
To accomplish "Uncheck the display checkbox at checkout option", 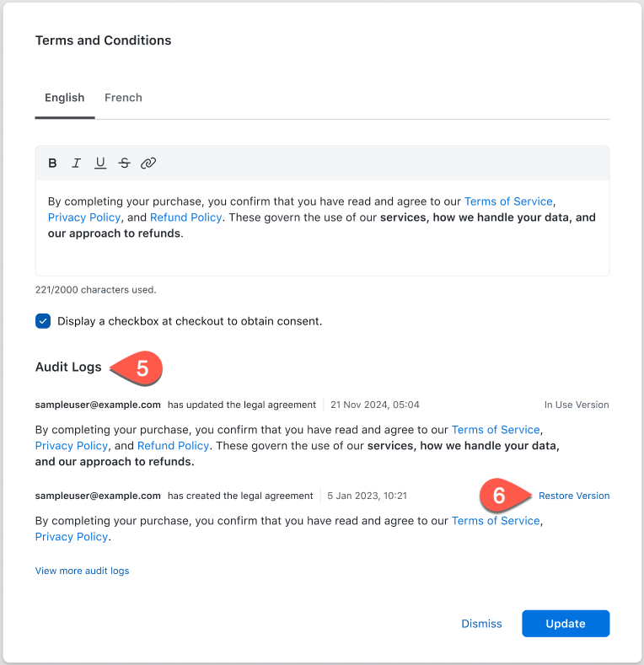I will (43, 321).
